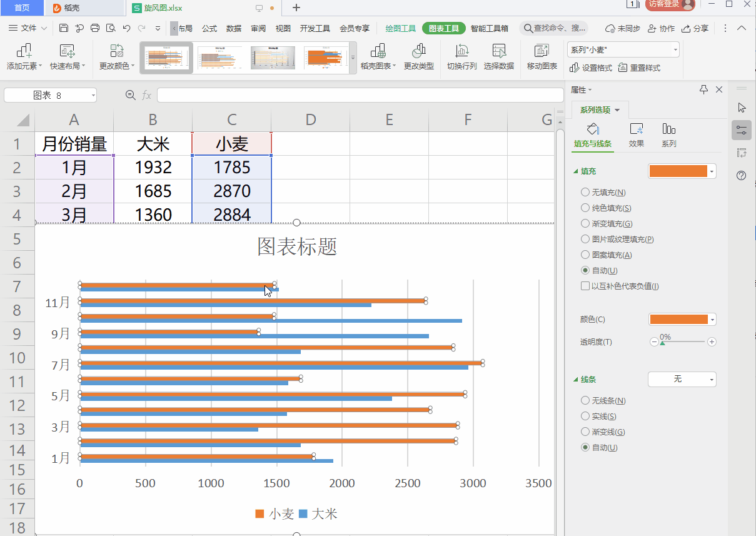Viewport: 756px width, 536px height.
Task: Pin the Properties pane
Action: 703,90
